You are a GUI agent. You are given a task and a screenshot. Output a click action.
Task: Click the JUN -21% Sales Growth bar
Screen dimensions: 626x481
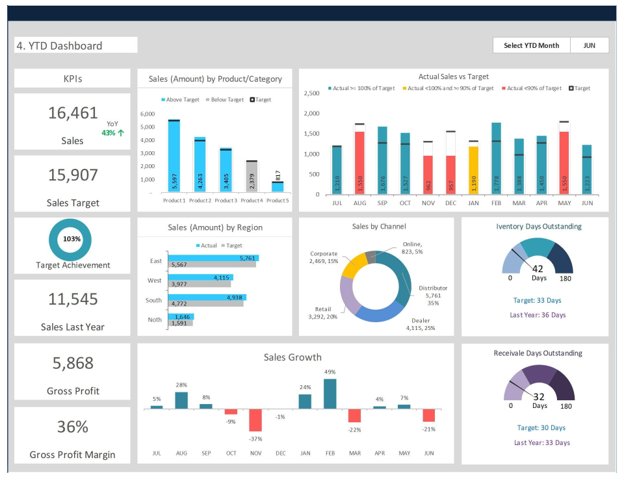(x=429, y=415)
